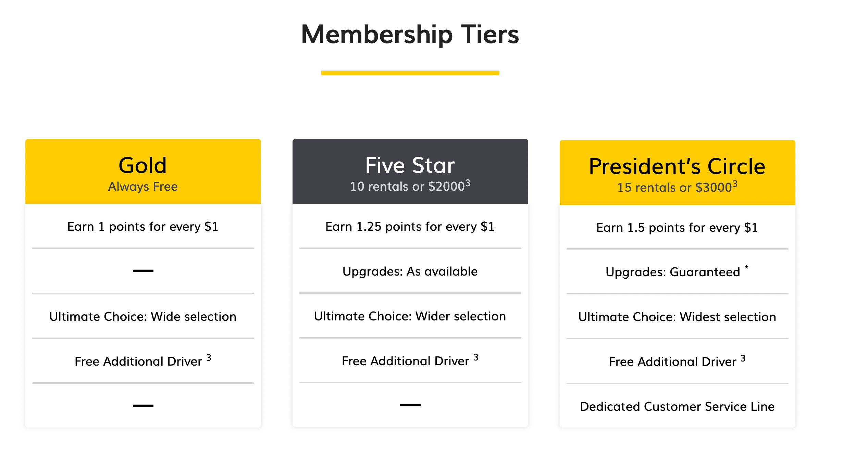Image resolution: width=868 pixels, height=469 pixels.
Task: Click the dash in Gold's upgrades row
Action: pos(143,271)
